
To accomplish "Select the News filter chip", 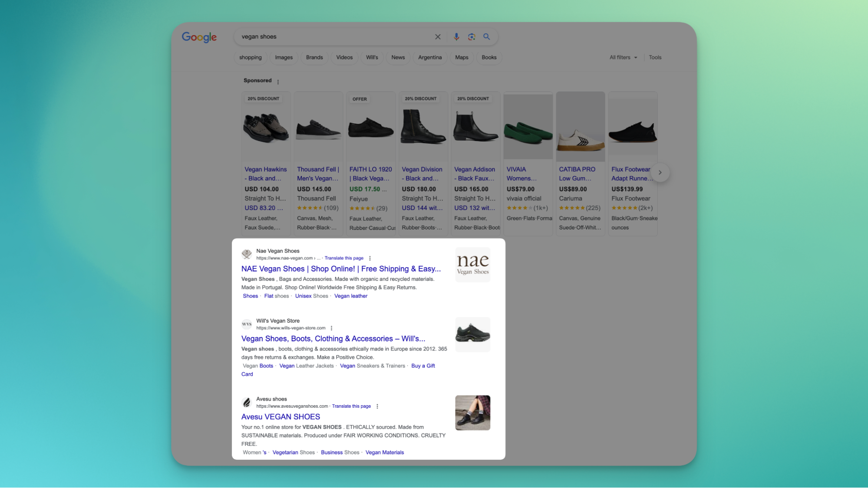I will coord(398,57).
